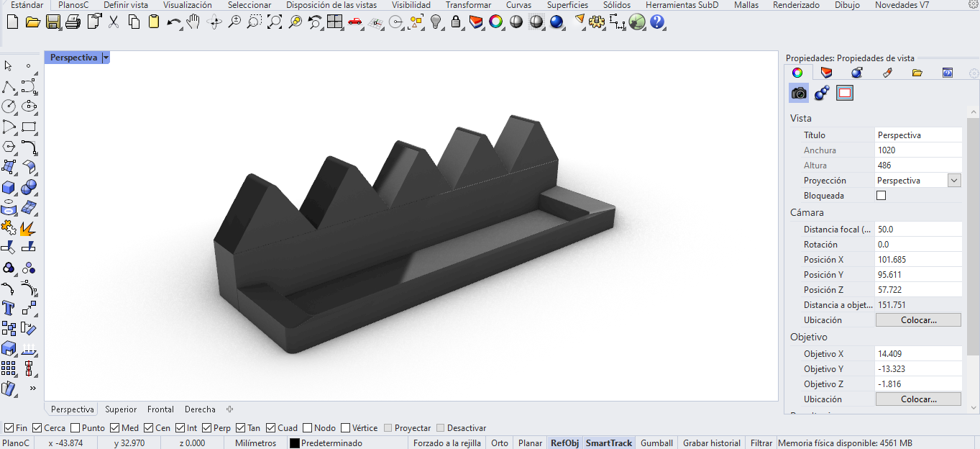Click the Título Perspectiva input field
This screenshot has height=449, width=980.
coord(918,135)
